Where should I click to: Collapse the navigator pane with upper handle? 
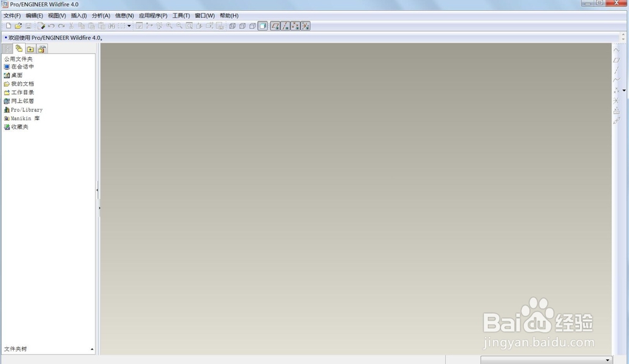pos(97,190)
